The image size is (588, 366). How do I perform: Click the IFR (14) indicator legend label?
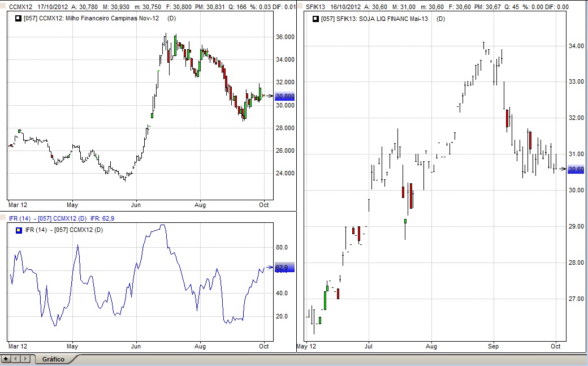[63, 230]
